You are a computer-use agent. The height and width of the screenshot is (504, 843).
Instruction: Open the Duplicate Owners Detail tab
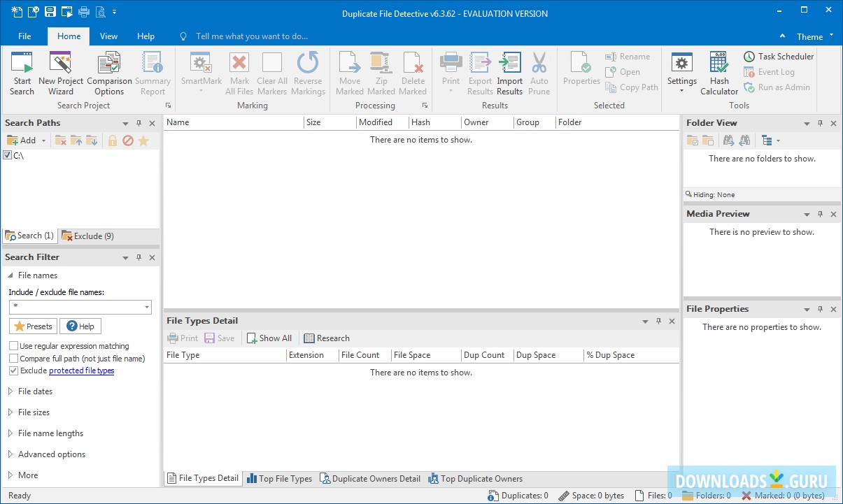pos(370,479)
